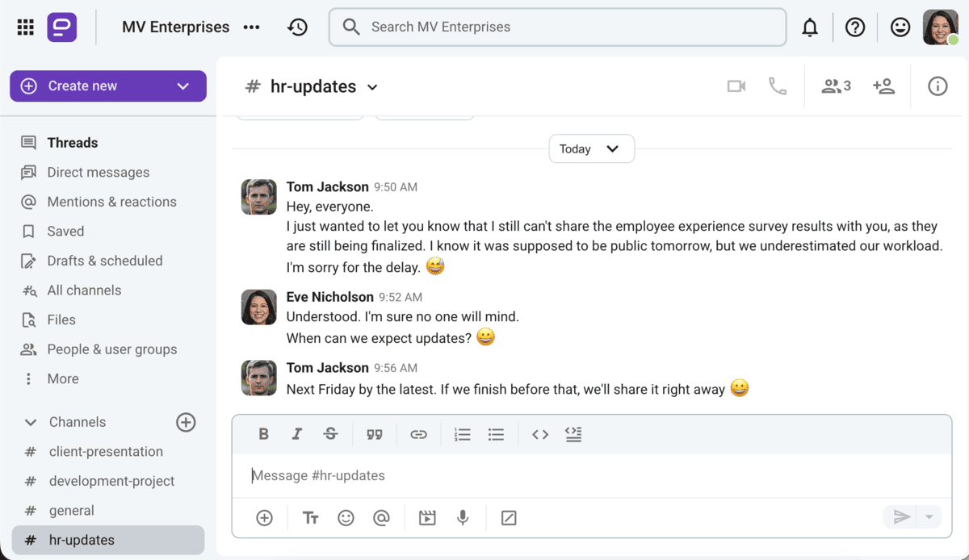Image resolution: width=969 pixels, height=560 pixels.
Task: Mention someone using the @ icon
Action: coord(381,517)
